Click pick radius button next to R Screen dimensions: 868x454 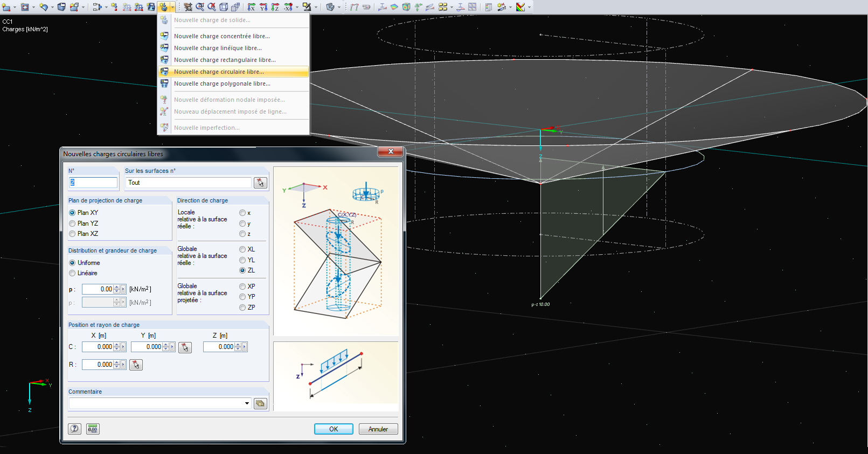pyautogui.click(x=136, y=365)
